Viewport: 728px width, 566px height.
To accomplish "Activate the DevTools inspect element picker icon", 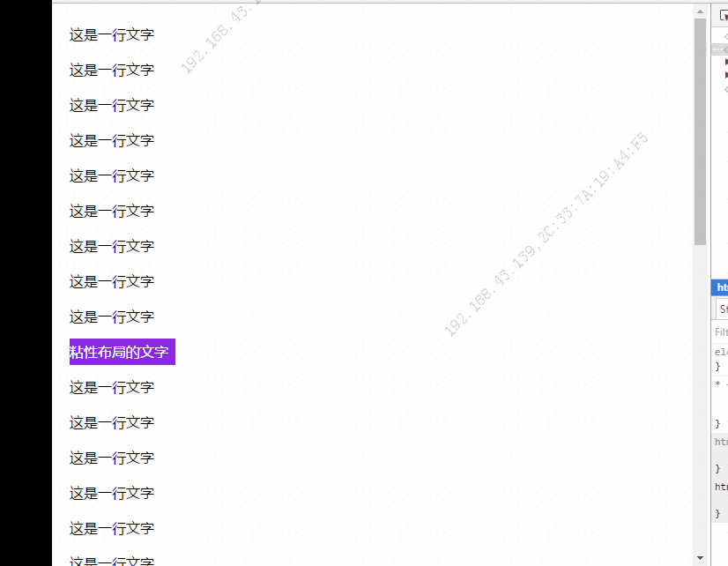I will click(x=724, y=15).
